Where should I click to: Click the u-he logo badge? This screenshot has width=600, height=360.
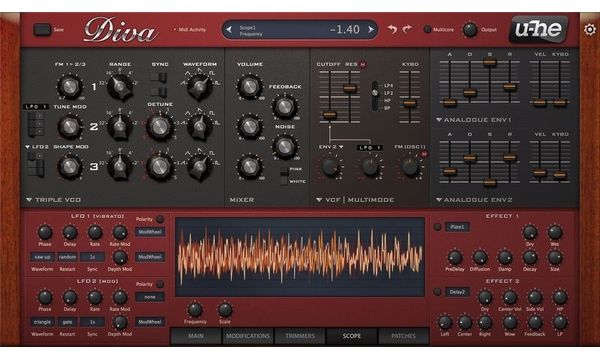click(539, 29)
